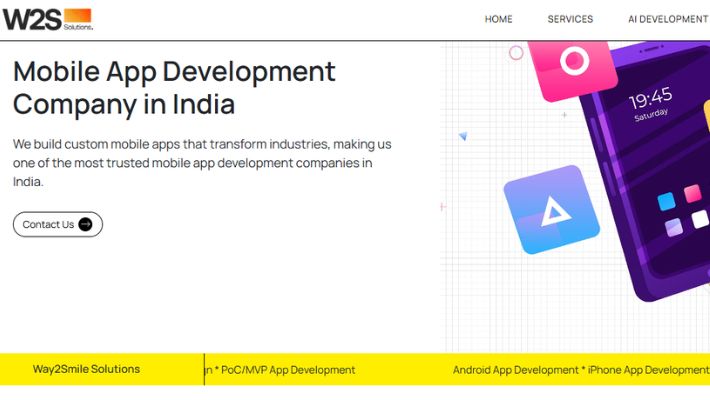Click iPhone App Development ticker text
The image size is (710, 400).
[x=648, y=370]
